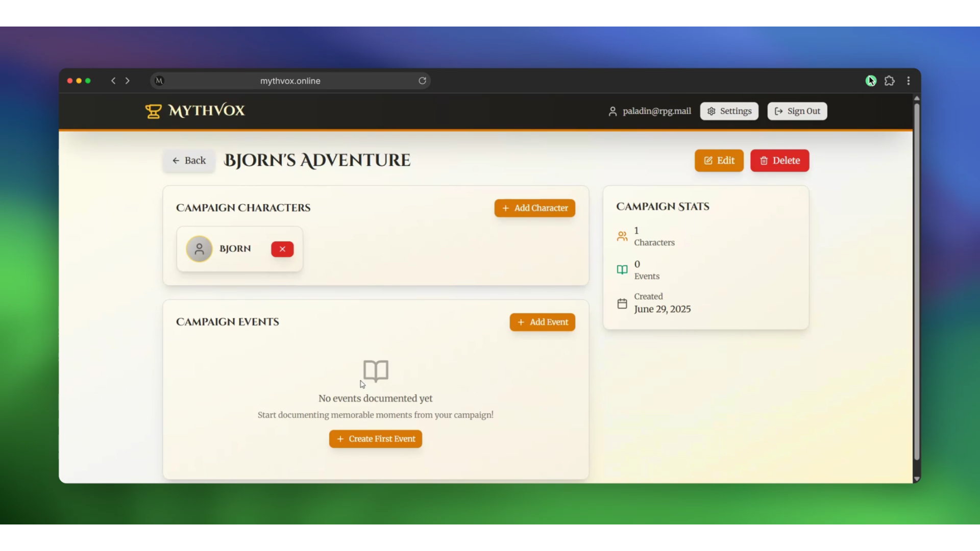Go forward in browser history

point(128,81)
